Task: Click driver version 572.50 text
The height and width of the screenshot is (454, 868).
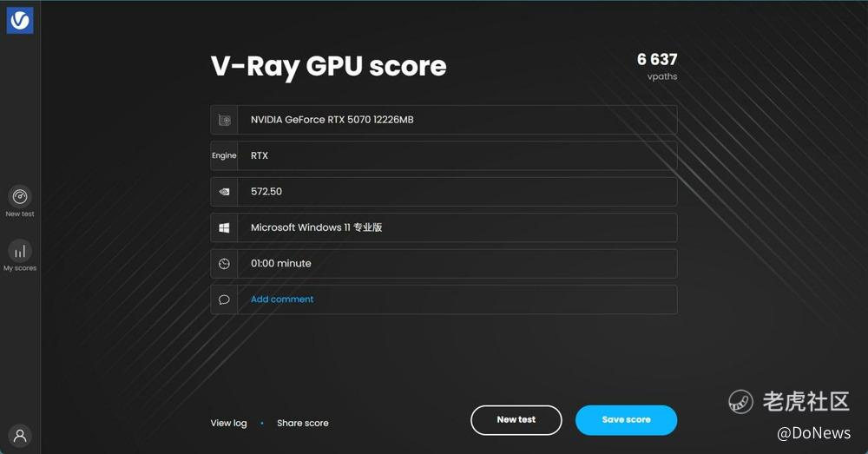Action: tap(266, 192)
